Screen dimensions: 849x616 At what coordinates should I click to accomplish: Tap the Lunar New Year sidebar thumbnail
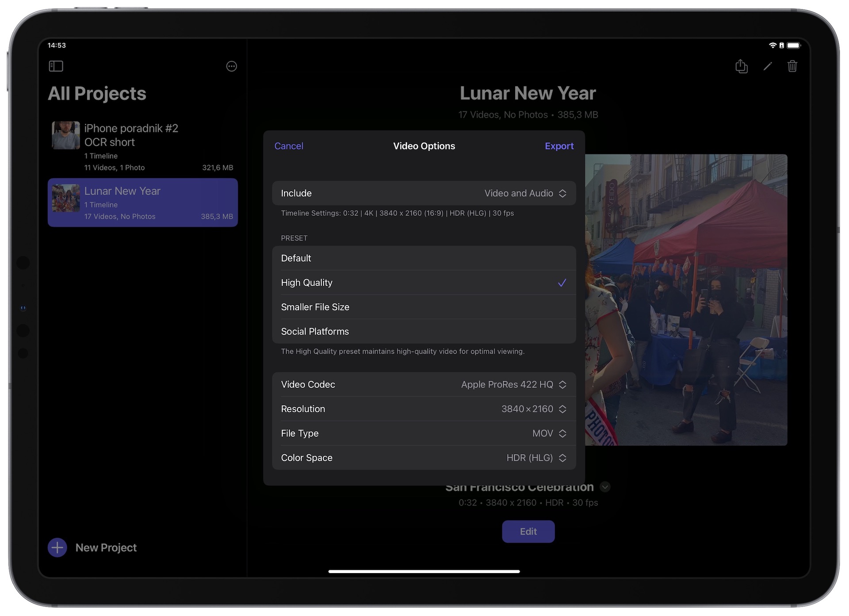66,198
